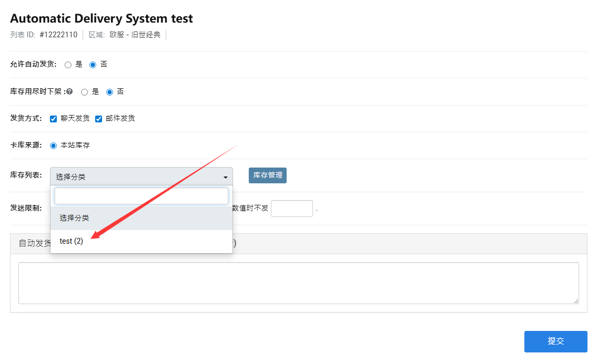Screen dimensions: 598x364
Task: Open 库存管理 inventory management
Action: click(267, 175)
